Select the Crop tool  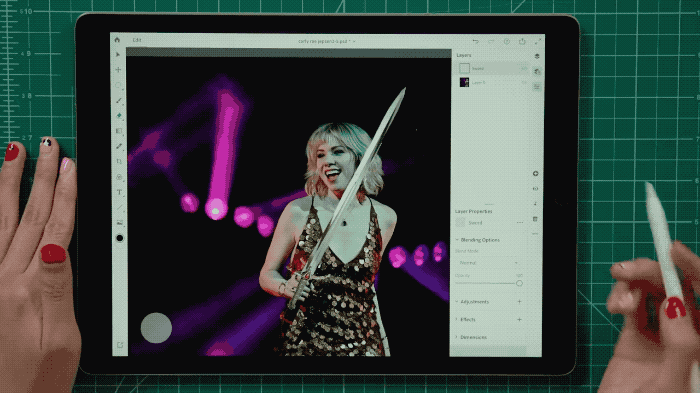pyautogui.click(x=119, y=161)
